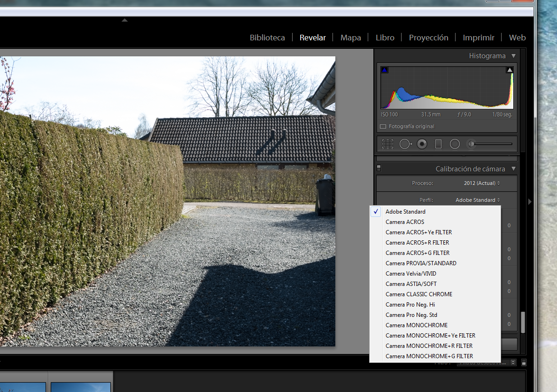Pick Camera ACROS+G FILTER profile
Image resolution: width=557 pixels, height=392 pixels.
pos(435,253)
